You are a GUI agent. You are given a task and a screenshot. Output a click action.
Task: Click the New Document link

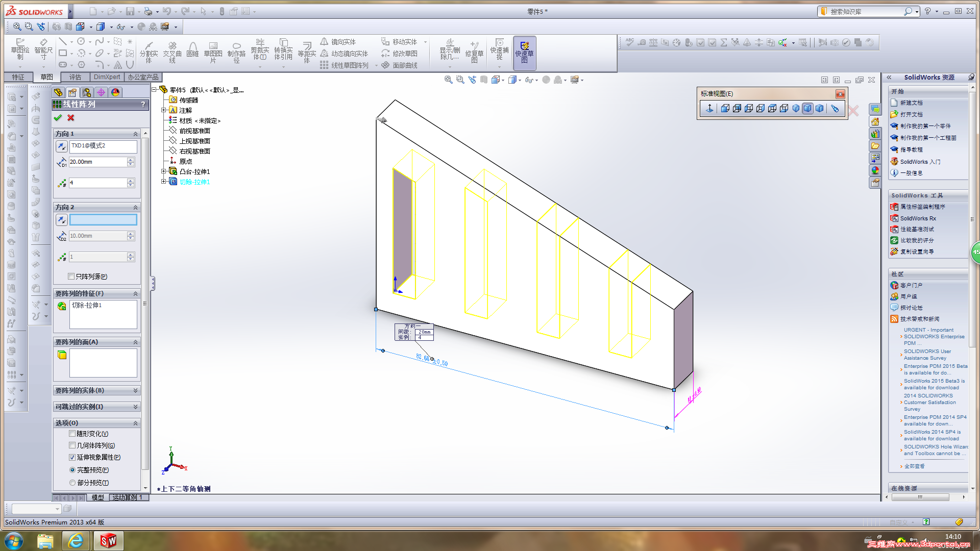point(911,103)
